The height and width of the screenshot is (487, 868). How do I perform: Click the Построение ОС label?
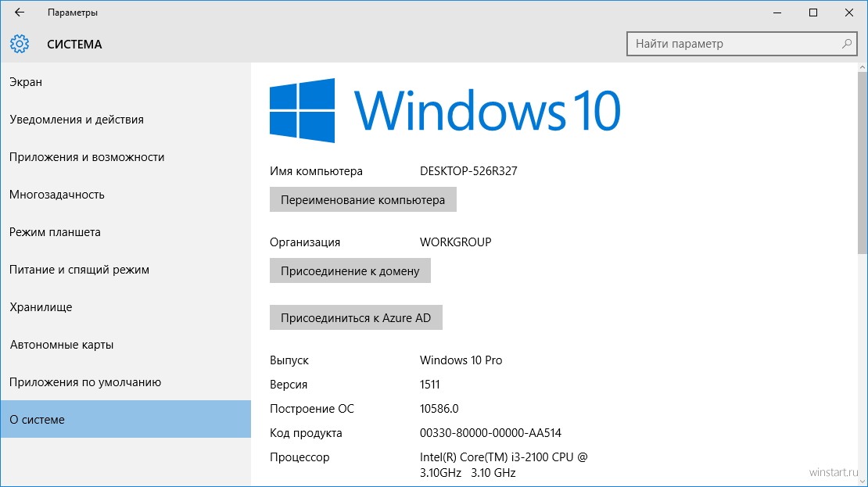coord(312,408)
